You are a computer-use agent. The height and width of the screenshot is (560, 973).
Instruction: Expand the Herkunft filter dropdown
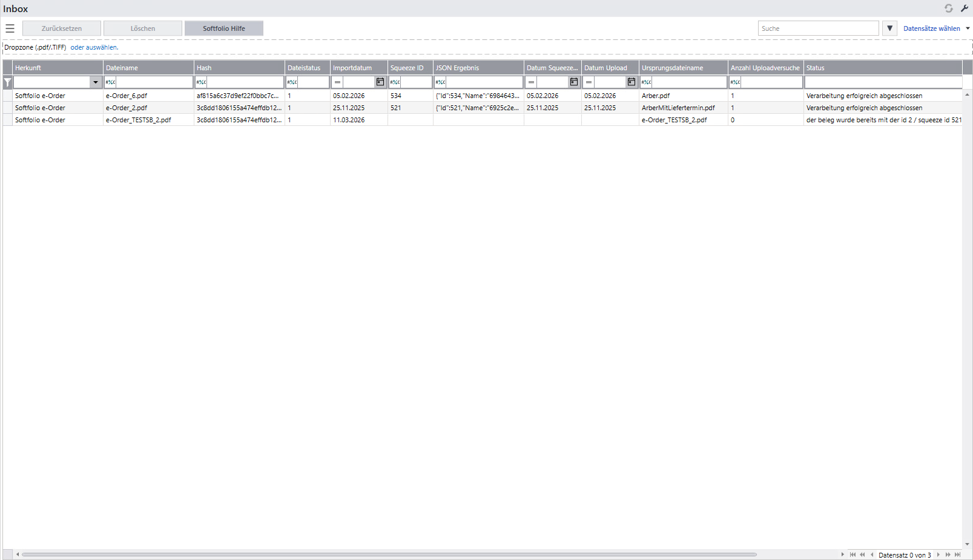click(96, 82)
